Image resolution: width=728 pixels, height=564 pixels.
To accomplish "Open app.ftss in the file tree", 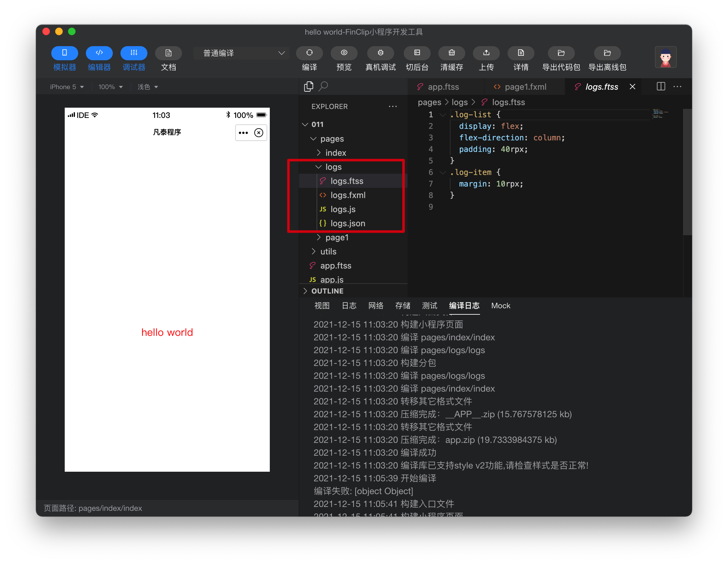I will coord(353,266).
